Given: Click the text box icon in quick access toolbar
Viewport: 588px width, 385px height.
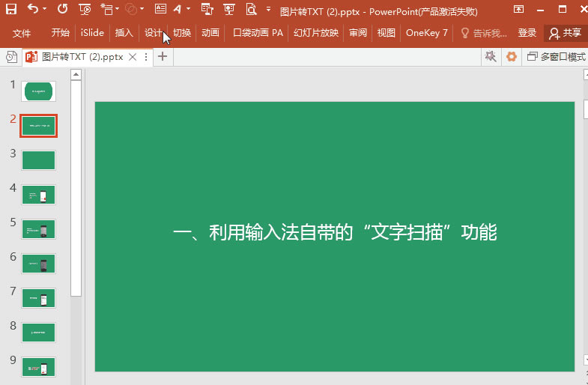Looking at the screenshot, I should pyautogui.click(x=160, y=10).
